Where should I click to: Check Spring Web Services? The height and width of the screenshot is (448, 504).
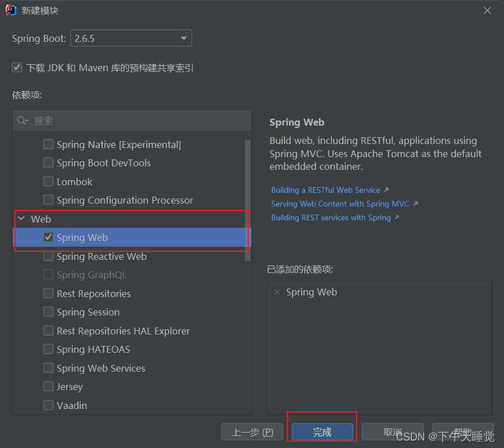48,368
